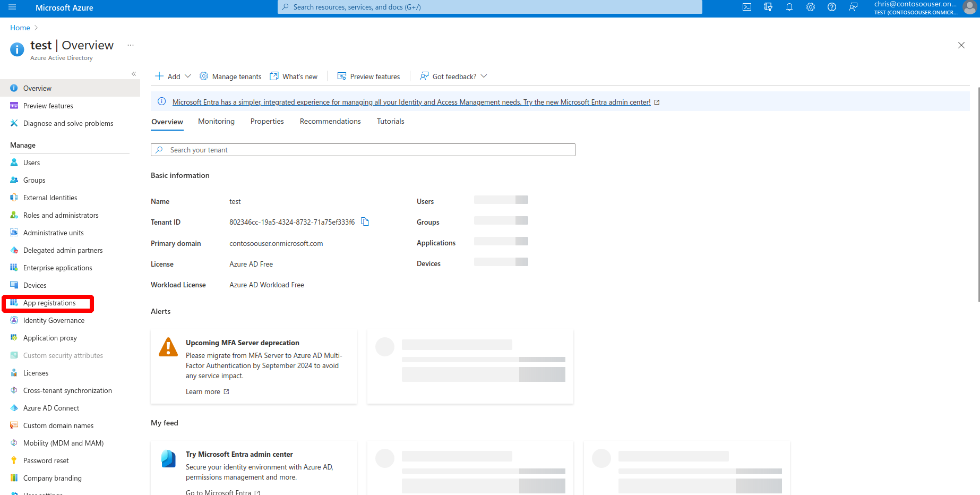This screenshot has height=495, width=980.
Task: Click the Upcoming MFA Server deprecation heading
Action: point(243,343)
